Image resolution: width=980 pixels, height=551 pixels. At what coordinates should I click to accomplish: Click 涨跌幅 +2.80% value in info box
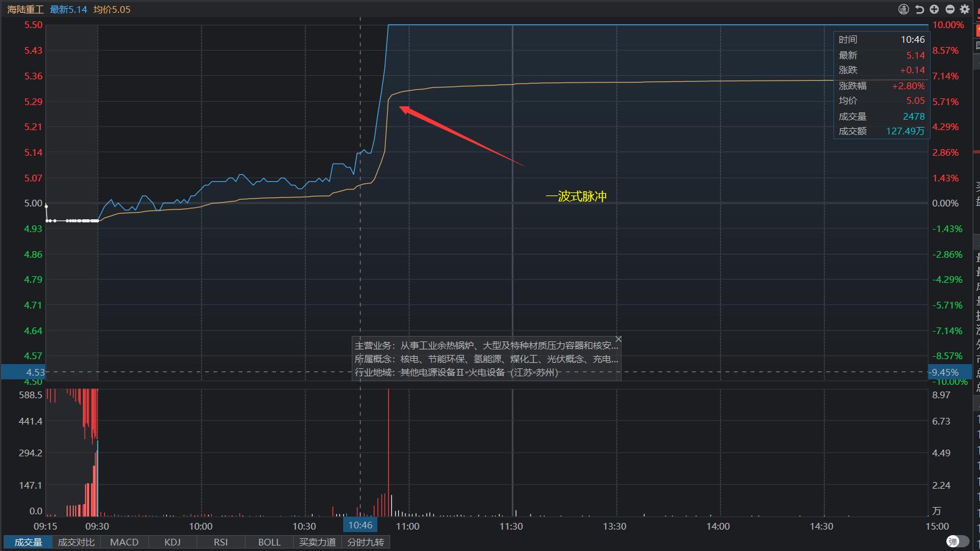908,86
